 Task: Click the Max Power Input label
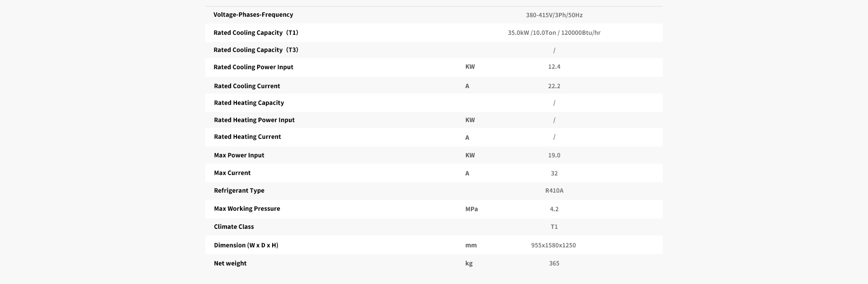[239, 155]
